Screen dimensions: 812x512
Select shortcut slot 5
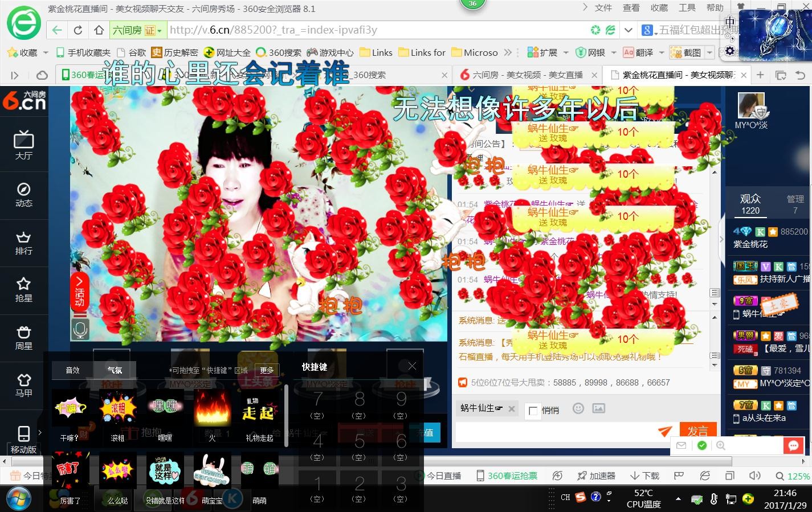coord(359,446)
